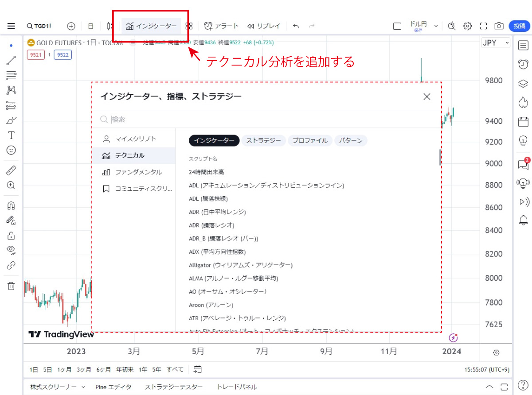The height and width of the screenshot is (395, 532).
Task: Open the JPY currency dropdown
Action: tap(496, 43)
